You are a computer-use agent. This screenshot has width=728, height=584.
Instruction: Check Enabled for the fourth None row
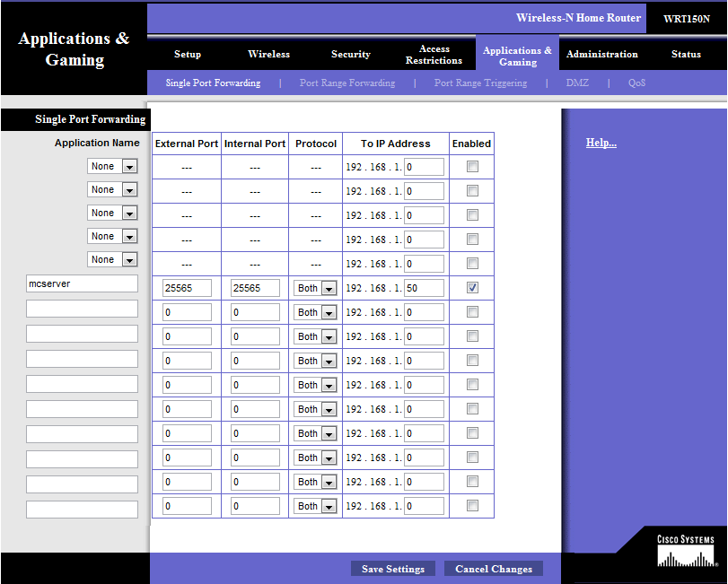point(472,239)
